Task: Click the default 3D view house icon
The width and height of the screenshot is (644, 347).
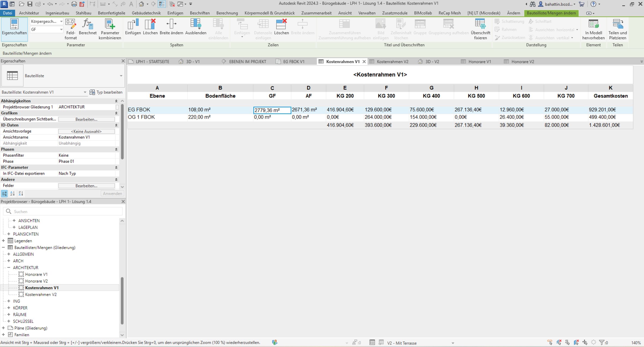Action: 141,4
